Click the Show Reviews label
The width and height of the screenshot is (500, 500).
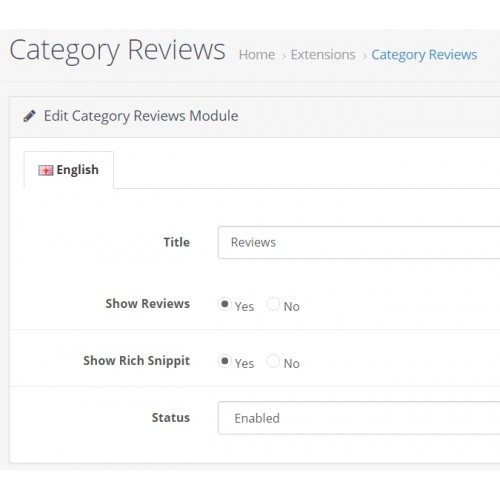tap(147, 304)
